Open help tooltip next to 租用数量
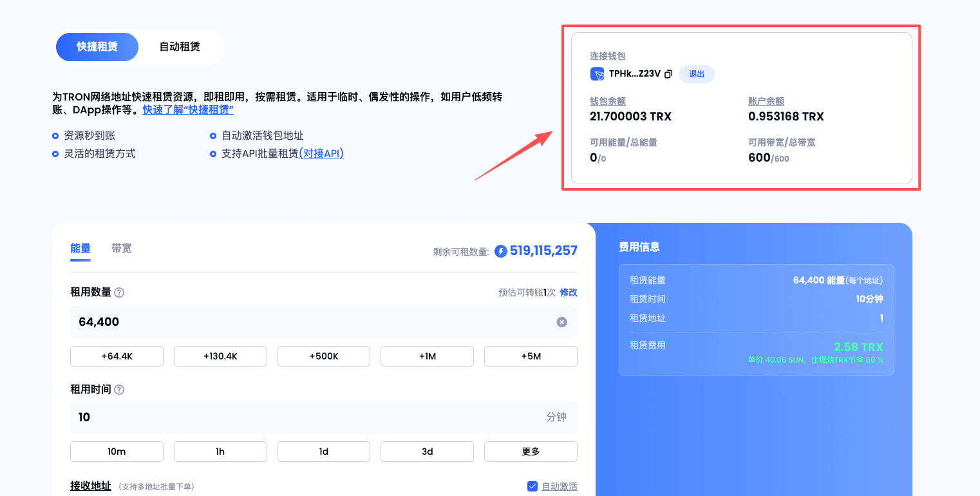980x496 pixels. (x=119, y=292)
